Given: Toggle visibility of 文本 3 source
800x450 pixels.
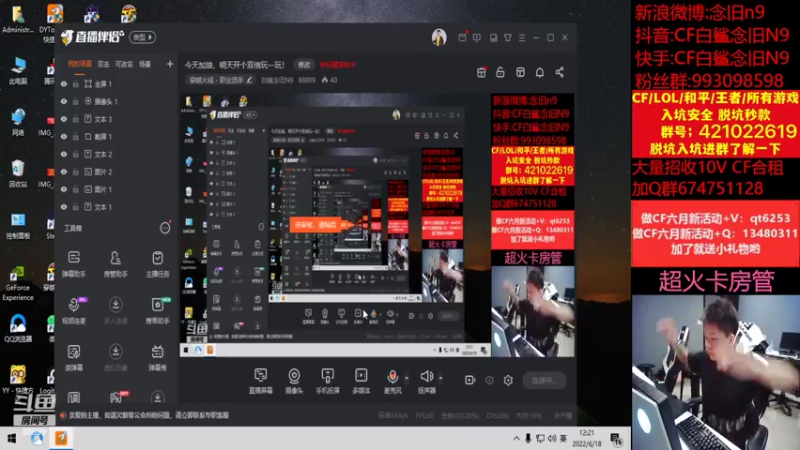Looking at the screenshot, I should point(64,119).
